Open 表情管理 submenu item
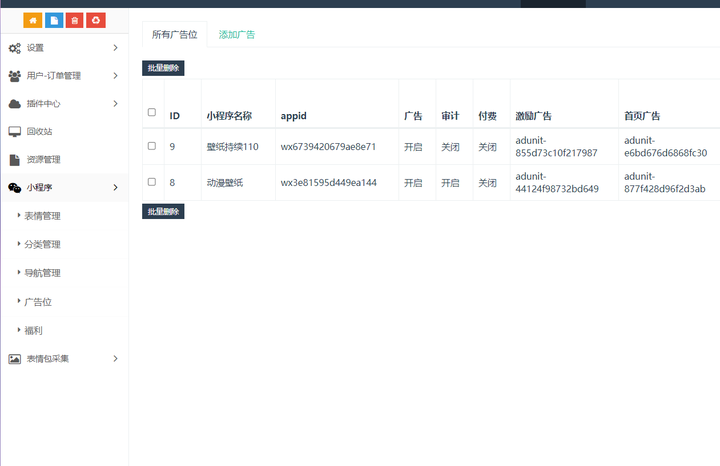Image resolution: width=720 pixels, height=466 pixels. point(42,216)
